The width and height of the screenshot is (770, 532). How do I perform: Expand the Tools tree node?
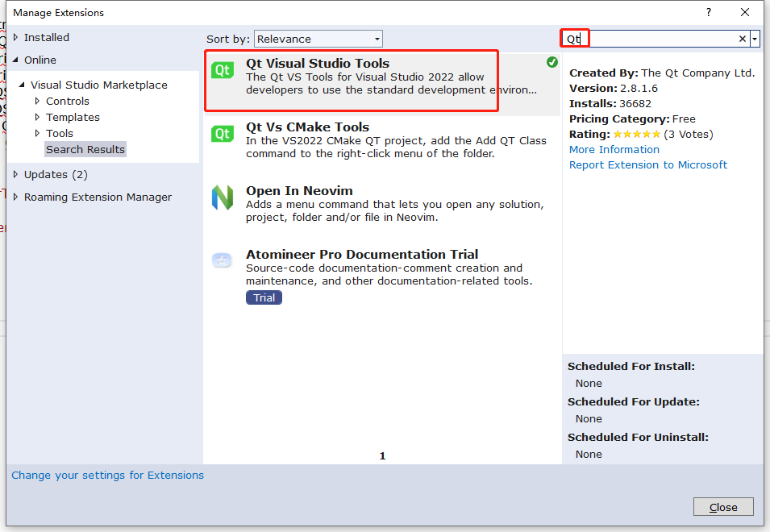tap(37, 134)
